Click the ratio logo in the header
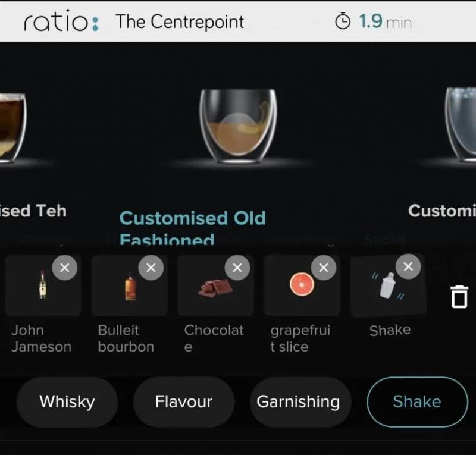Viewport: 476px width, 455px height. (x=61, y=21)
